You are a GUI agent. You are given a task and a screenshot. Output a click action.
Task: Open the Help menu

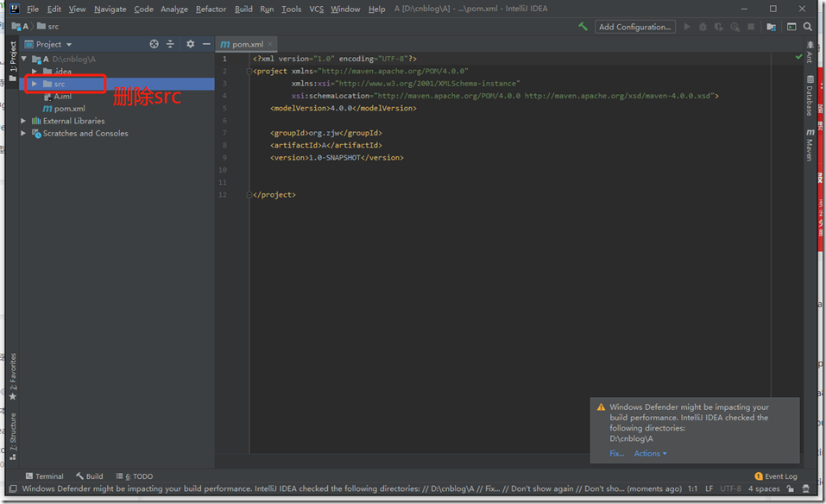(376, 9)
